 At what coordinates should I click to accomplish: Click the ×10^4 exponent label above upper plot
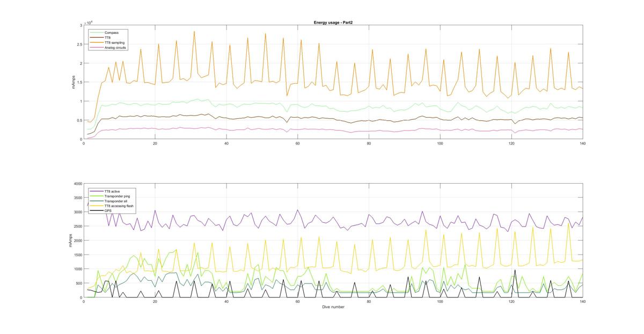pyautogui.click(x=88, y=23)
